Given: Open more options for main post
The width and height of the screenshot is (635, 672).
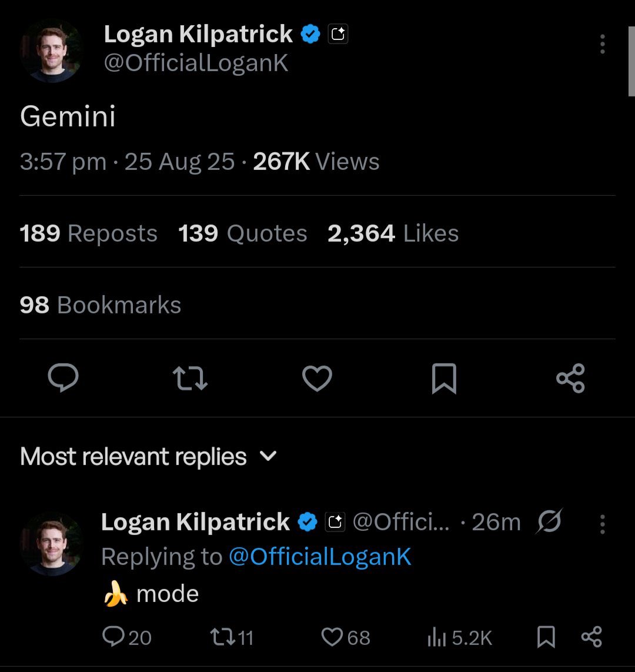Looking at the screenshot, I should [x=602, y=45].
